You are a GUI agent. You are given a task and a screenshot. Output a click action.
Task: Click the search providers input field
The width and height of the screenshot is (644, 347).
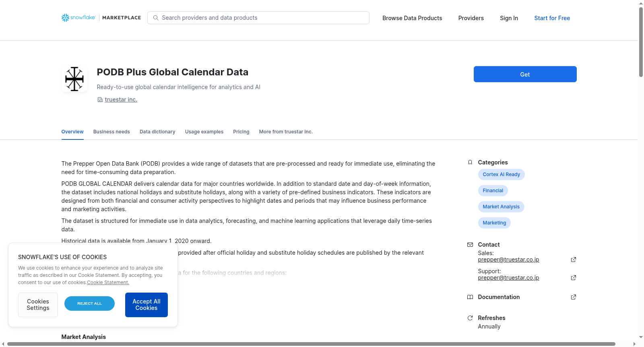tap(258, 18)
